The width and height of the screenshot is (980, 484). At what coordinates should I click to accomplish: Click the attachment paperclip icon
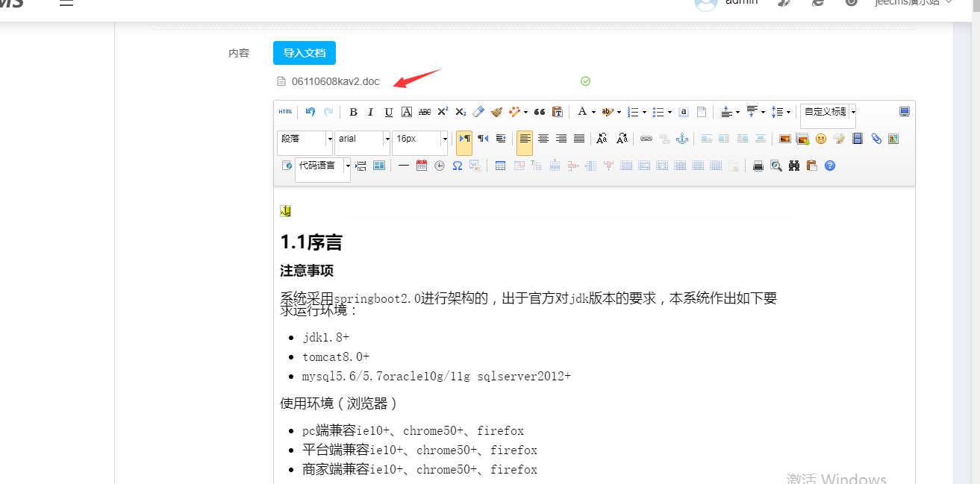(876, 139)
